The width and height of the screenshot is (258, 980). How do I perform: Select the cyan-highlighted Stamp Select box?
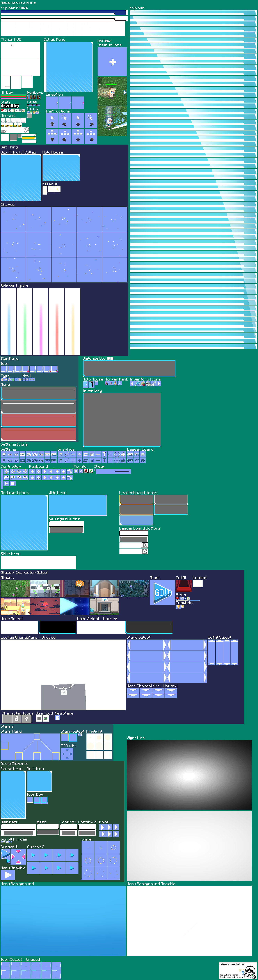(x=73, y=737)
